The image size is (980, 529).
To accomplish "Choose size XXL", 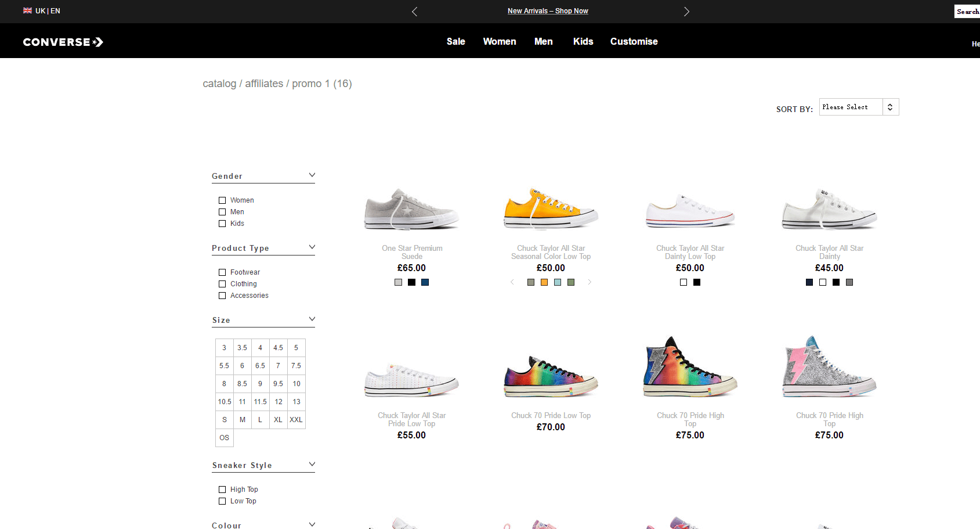I will (x=296, y=420).
